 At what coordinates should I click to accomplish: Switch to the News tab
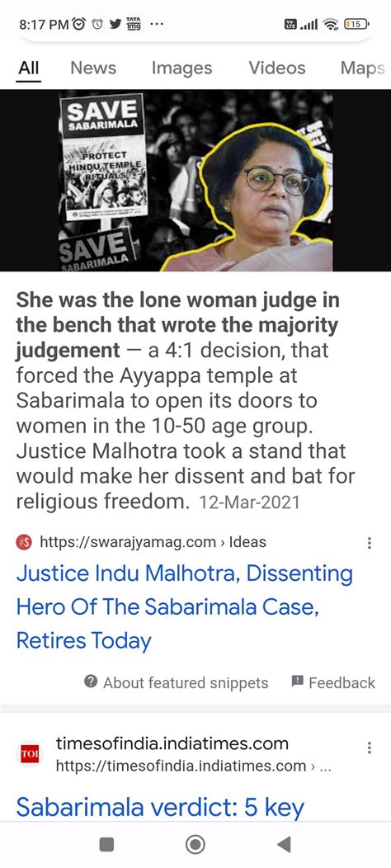93,68
